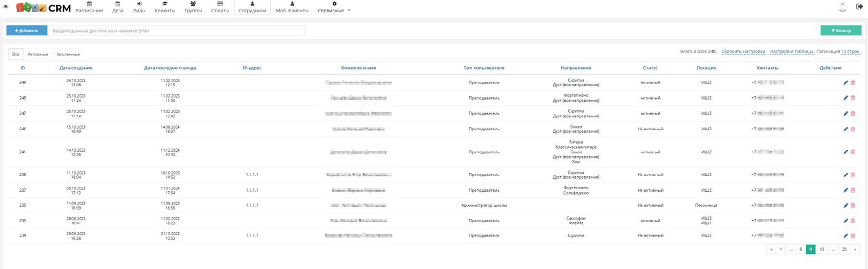Click the employee search input field
This screenshot has width=868, height=269.
pos(176,31)
